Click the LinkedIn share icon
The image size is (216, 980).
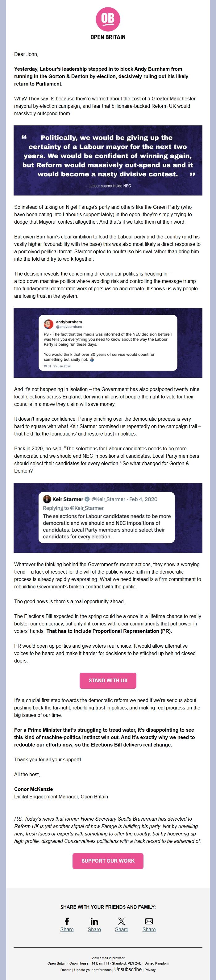pyautogui.click(x=94, y=921)
